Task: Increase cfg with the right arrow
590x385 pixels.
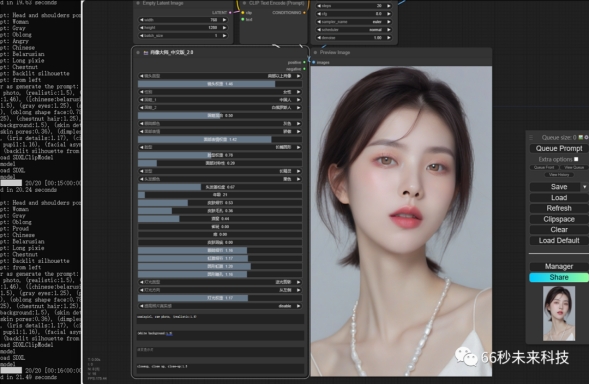Action: click(389, 14)
